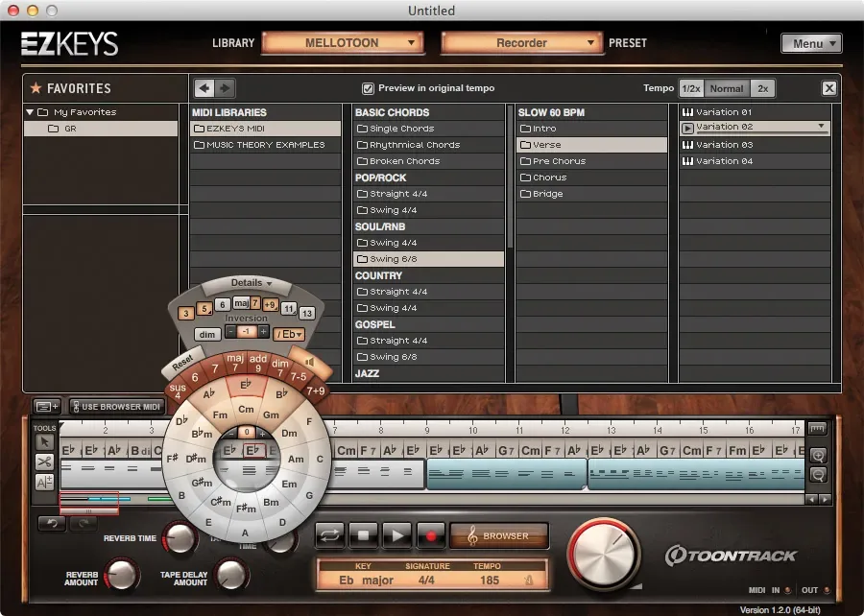Adjust the Tape Delay Amount knob
Image resolution: width=864 pixels, height=616 pixels.
230,574
